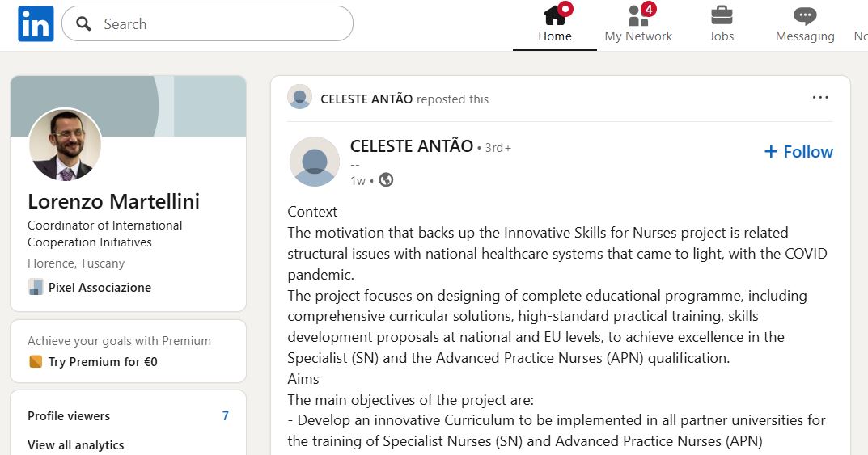Open the My Network people icon

638,15
